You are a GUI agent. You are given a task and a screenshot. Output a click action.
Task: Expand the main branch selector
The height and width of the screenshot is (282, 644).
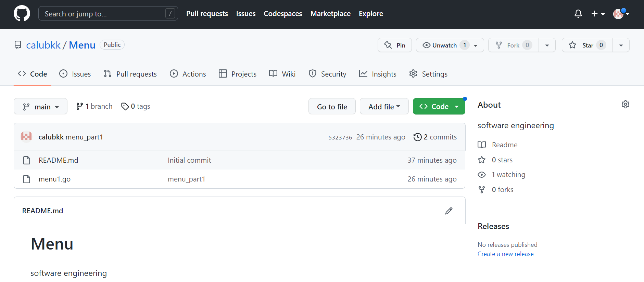point(40,107)
